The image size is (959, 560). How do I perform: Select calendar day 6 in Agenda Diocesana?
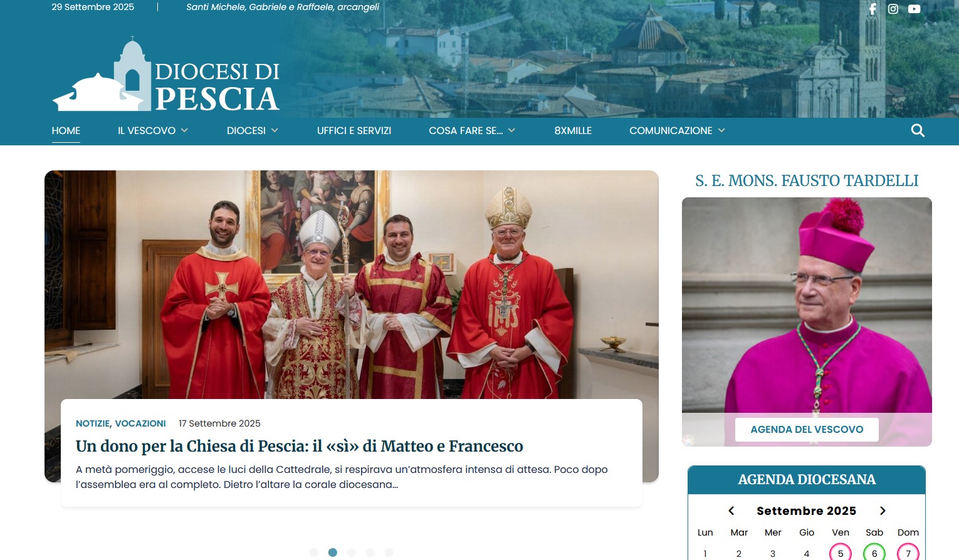tap(874, 553)
